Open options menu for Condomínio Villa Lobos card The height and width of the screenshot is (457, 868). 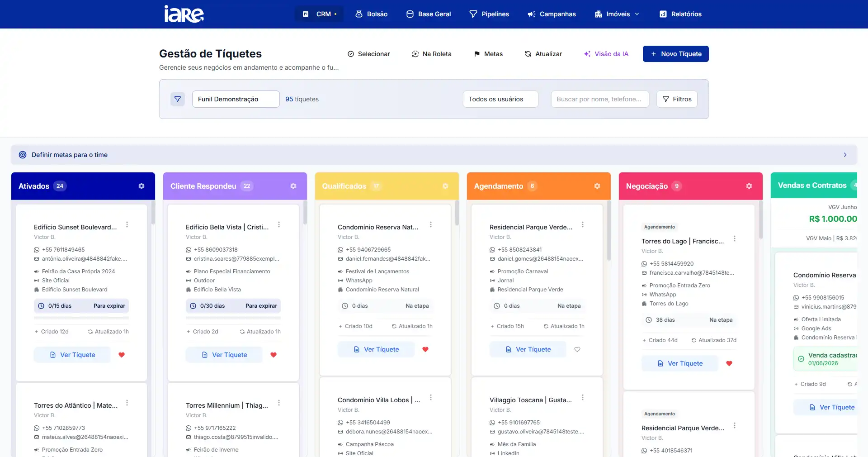(431, 397)
